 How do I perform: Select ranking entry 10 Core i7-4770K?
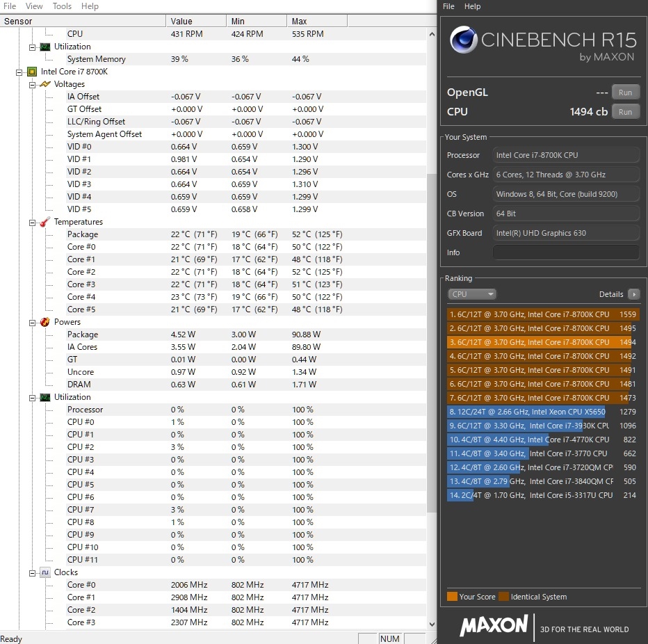(x=543, y=440)
